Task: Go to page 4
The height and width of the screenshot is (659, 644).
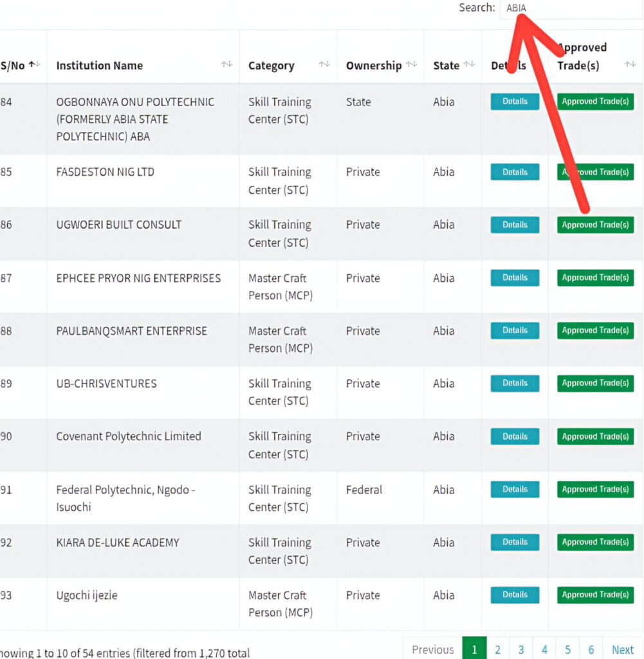Action: 544,649
